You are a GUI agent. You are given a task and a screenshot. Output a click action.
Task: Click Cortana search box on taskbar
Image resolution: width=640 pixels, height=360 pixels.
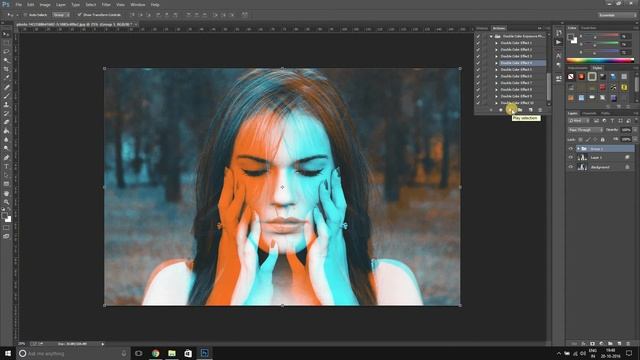(x=73, y=353)
